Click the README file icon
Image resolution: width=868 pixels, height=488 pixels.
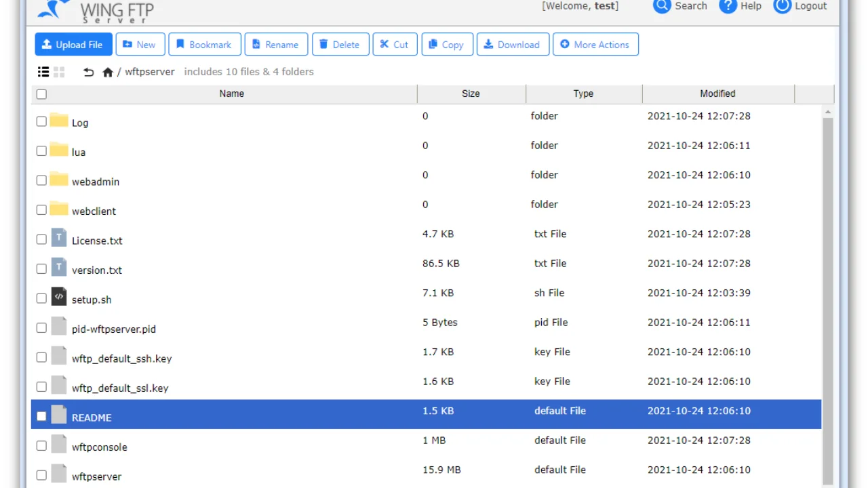pos(59,414)
